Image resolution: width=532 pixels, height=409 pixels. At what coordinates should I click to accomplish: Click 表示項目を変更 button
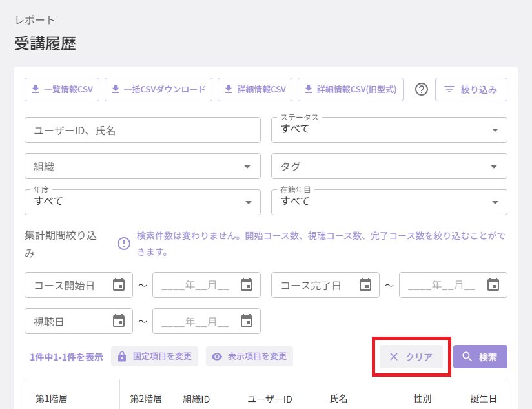click(249, 357)
